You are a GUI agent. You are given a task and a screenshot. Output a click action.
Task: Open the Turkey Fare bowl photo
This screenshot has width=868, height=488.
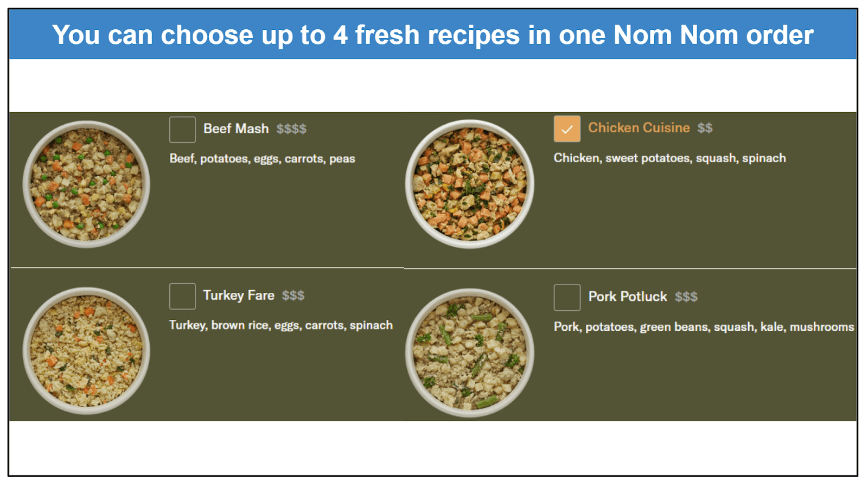(x=86, y=351)
